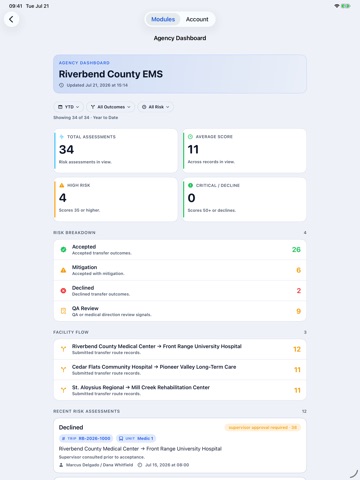Switch to the Account tab

point(197,19)
